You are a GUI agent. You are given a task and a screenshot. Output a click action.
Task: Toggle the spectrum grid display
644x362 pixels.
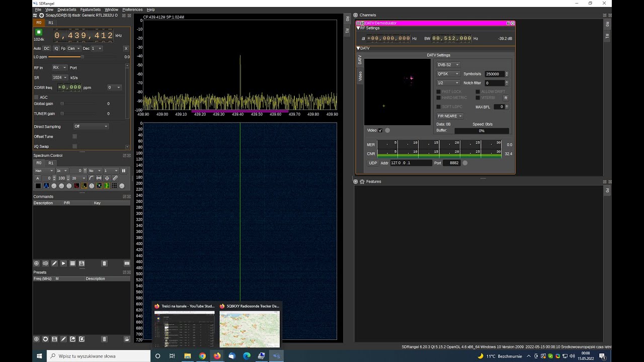click(114, 186)
